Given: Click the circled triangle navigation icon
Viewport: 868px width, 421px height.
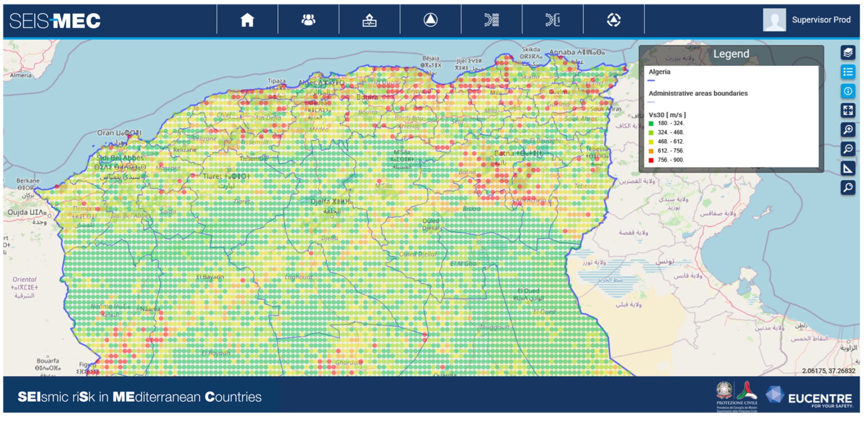Looking at the screenshot, I should pyautogui.click(x=430, y=20).
